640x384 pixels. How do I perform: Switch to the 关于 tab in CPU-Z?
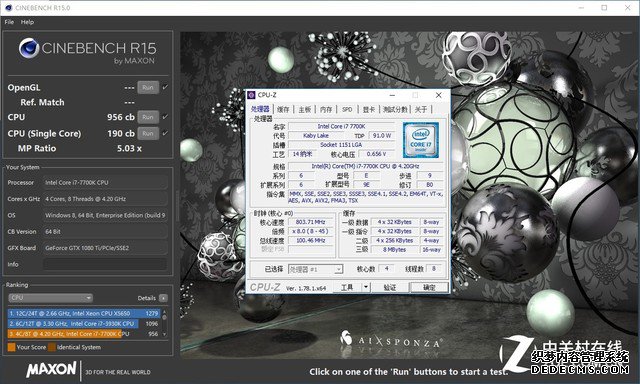click(421, 109)
